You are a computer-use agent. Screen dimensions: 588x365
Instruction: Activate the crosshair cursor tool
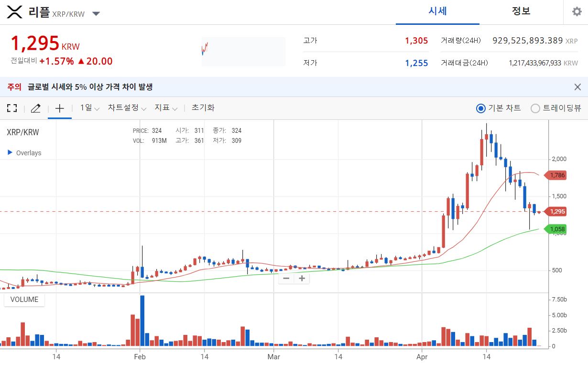click(x=59, y=108)
